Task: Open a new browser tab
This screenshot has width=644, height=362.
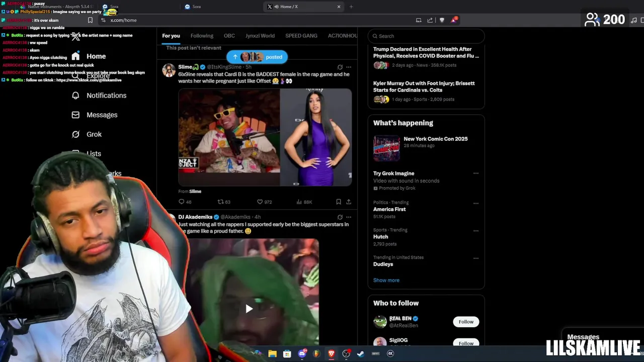Action: coord(351,7)
